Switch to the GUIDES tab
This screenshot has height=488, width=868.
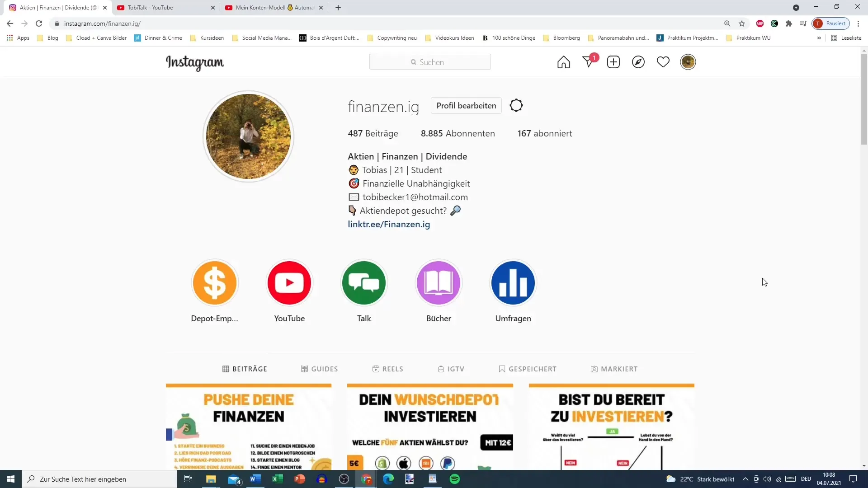point(319,369)
